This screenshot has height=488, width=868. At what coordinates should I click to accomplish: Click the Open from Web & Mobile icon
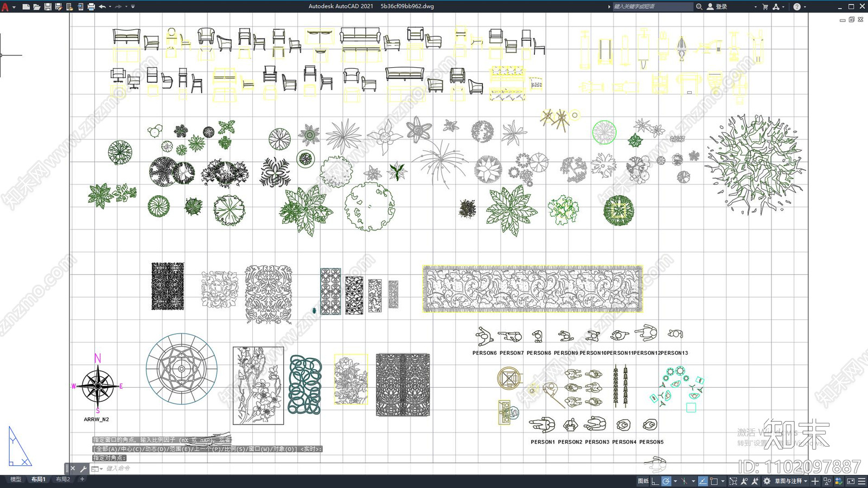pos(69,7)
